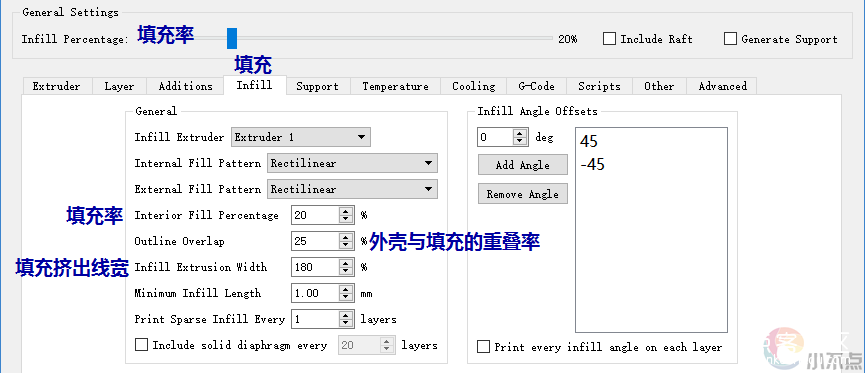Viewport: 865px width, 373px height.
Task: Select the Infill tab
Action: click(x=254, y=85)
